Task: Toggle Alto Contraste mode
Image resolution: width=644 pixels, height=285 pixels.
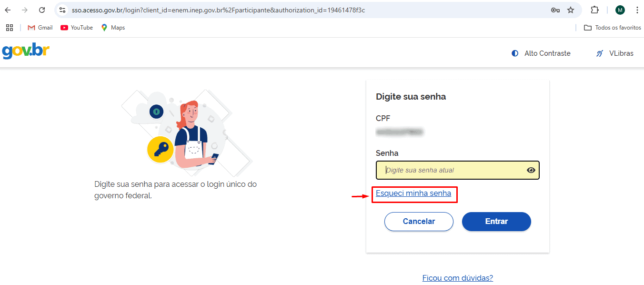Action: 541,53
